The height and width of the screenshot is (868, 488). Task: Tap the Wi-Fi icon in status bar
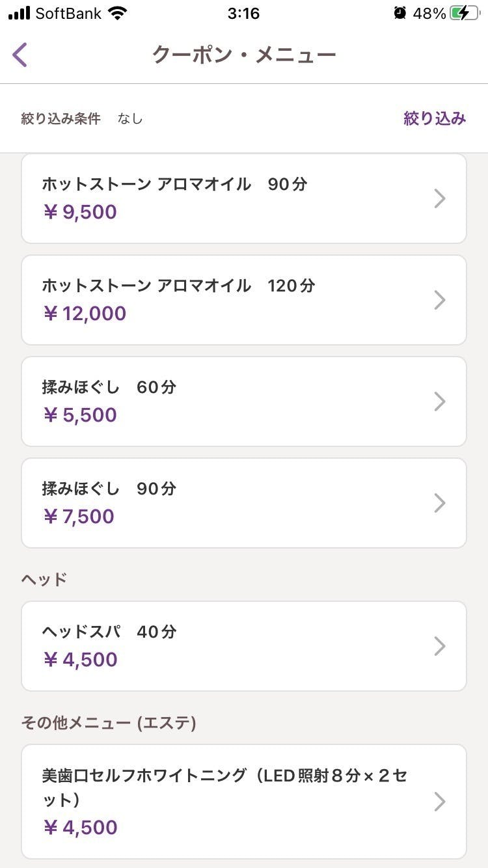pyautogui.click(x=118, y=13)
